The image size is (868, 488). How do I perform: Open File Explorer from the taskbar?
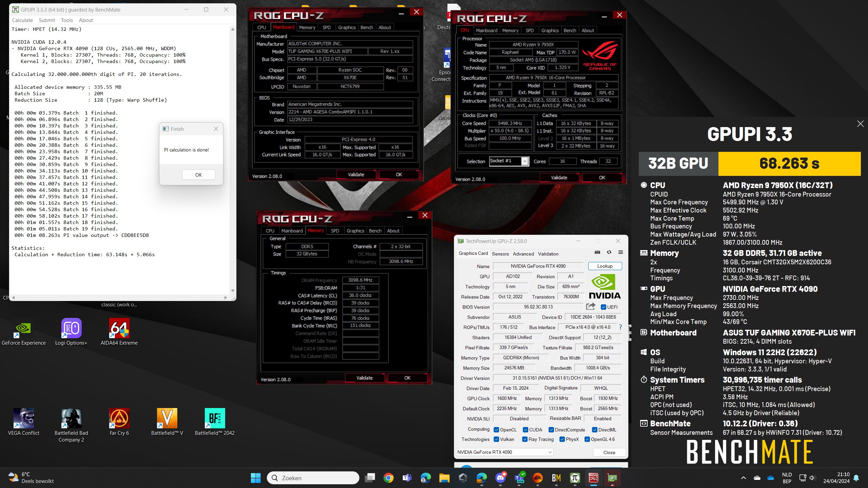[444, 478]
